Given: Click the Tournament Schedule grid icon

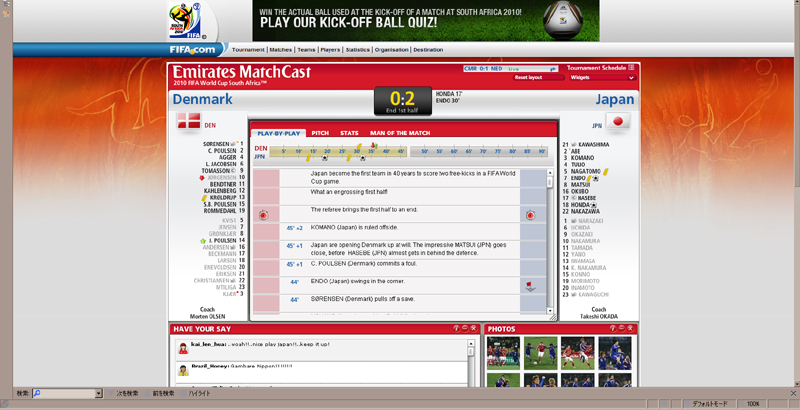Looking at the screenshot, I should pos(631,67).
